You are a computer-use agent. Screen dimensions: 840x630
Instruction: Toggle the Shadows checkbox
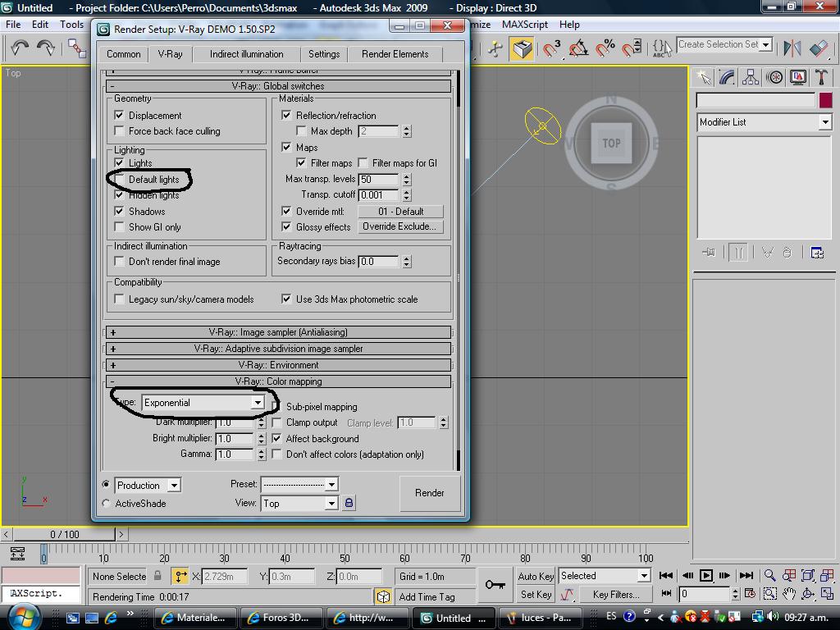tap(120, 211)
